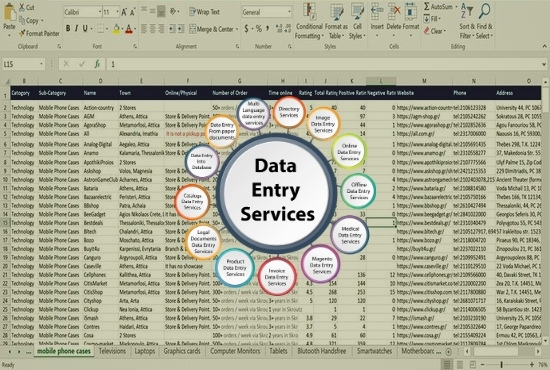Click the zoom out minus button

(x=482, y=365)
